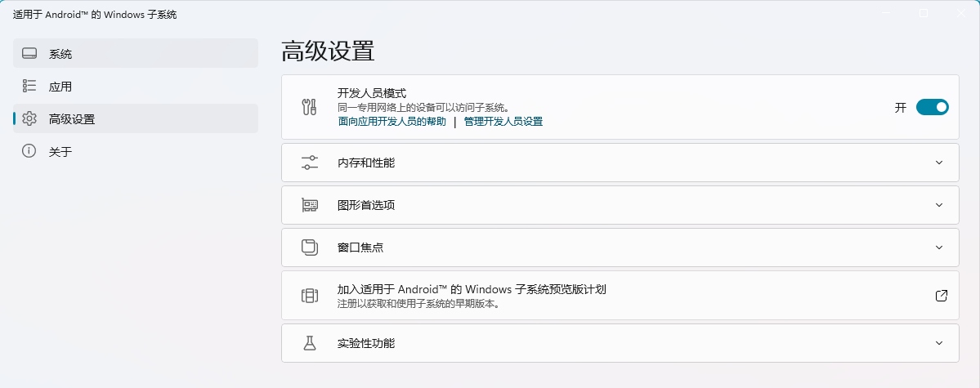Image resolution: width=980 pixels, height=388 pixels.
Task: Expand the 实验性功能 section chevron
Action: coord(939,343)
